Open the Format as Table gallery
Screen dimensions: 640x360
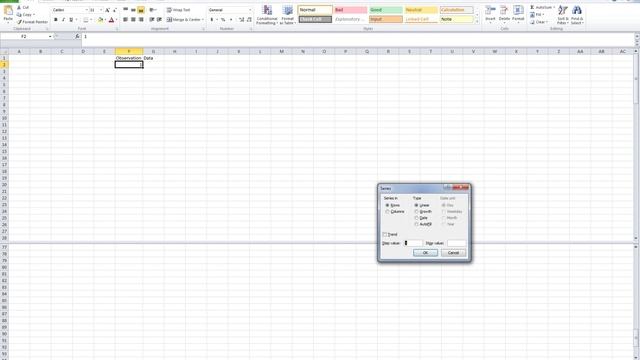point(288,15)
